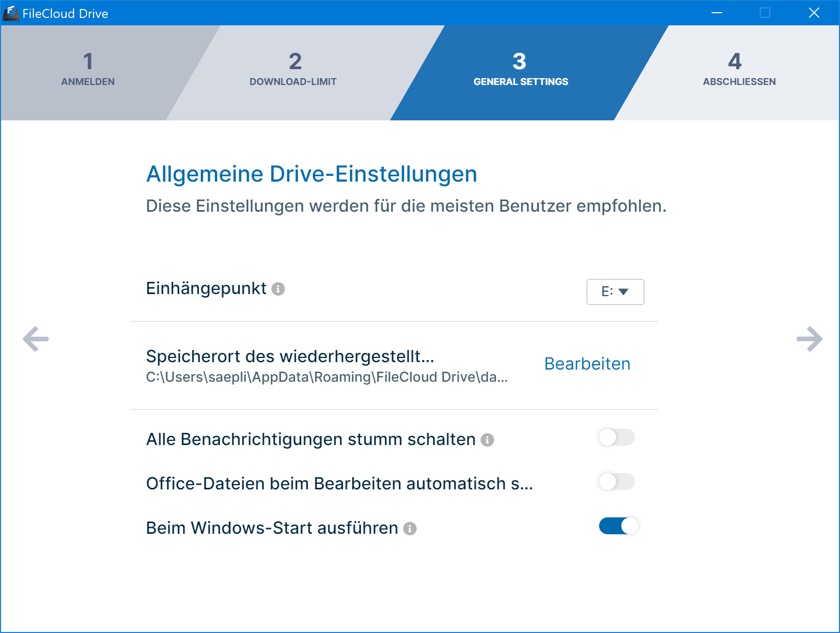Toggle Office-Dateien beim Bearbeiten automatisch option

[x=617, y=481]
